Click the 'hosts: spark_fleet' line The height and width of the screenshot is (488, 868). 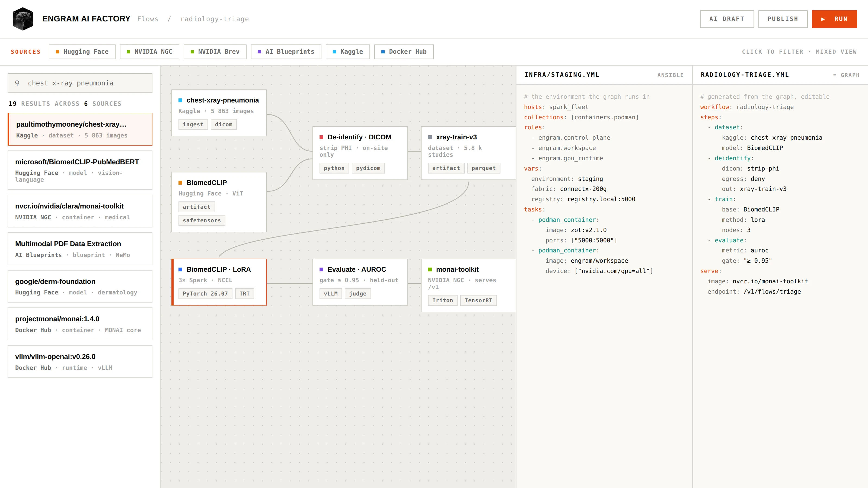tap(556, 107)
